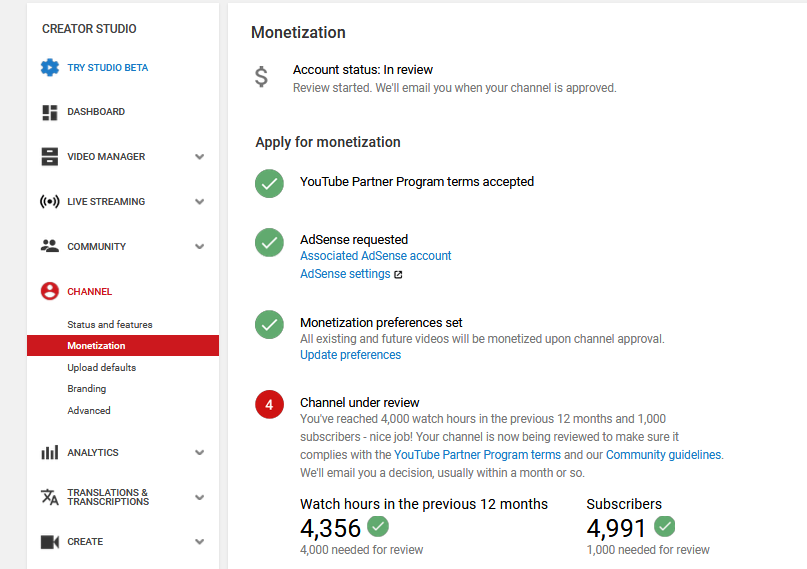The image size is (807, 569).
Task: Open the Community guidelines link
Action: 663,455
